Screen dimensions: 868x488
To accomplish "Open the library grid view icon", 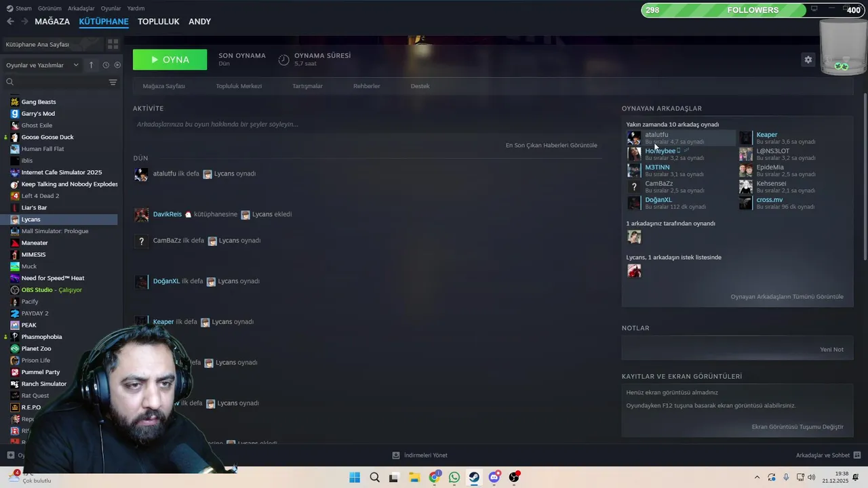I will click(113, 44).
